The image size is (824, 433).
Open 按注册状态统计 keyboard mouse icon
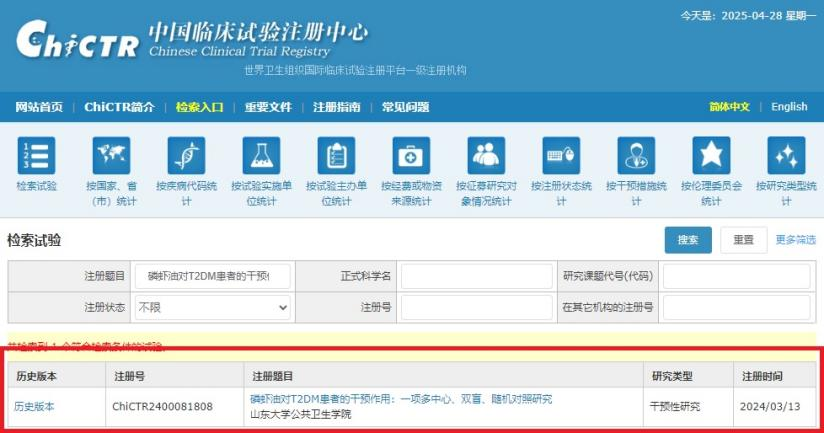[561, 156]
